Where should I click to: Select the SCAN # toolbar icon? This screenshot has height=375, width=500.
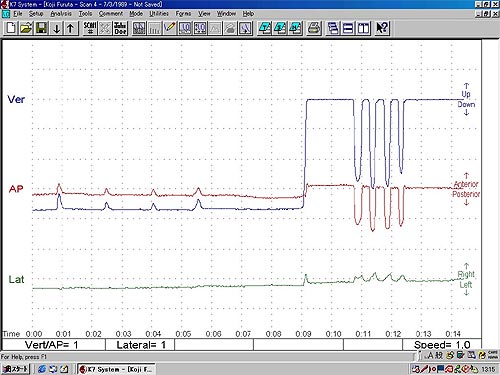pos(90,28)
